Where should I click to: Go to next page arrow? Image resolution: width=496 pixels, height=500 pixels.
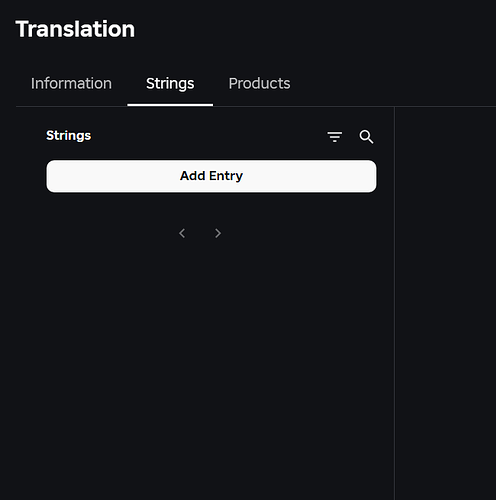point(218,233)
